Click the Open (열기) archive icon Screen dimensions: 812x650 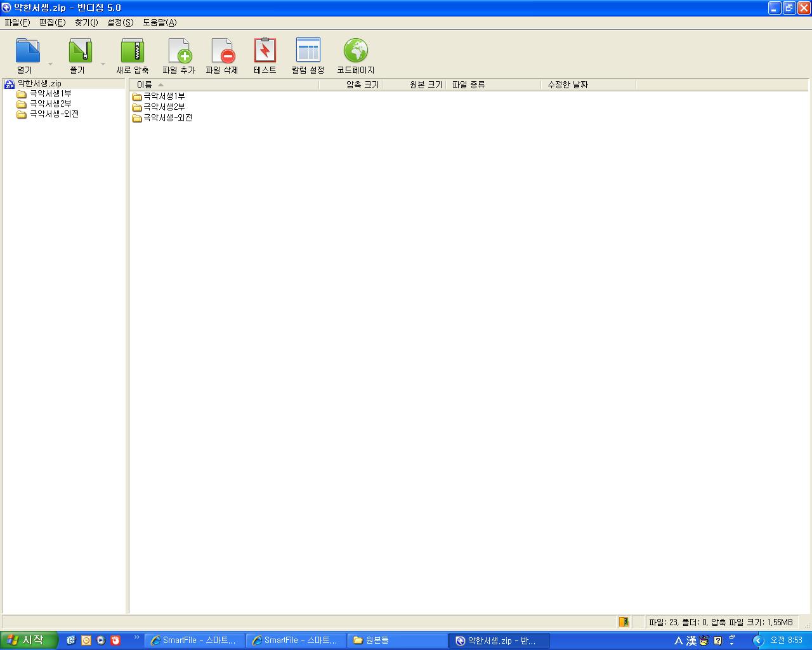tap(27, 51)
